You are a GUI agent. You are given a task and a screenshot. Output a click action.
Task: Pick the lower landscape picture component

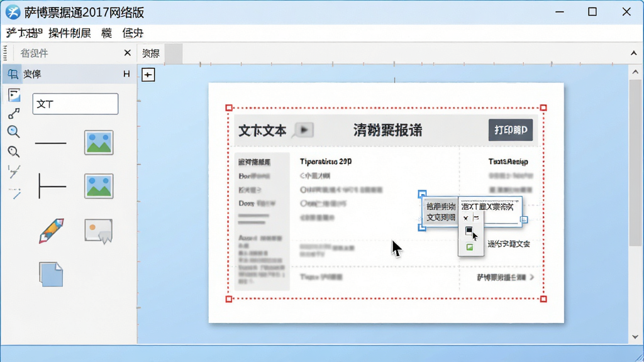pos(99,186)
